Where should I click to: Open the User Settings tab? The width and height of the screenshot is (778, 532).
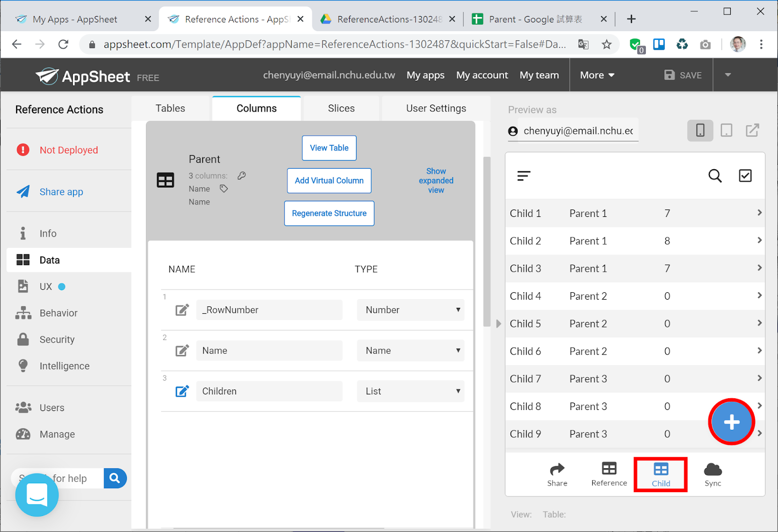(436, 108)
